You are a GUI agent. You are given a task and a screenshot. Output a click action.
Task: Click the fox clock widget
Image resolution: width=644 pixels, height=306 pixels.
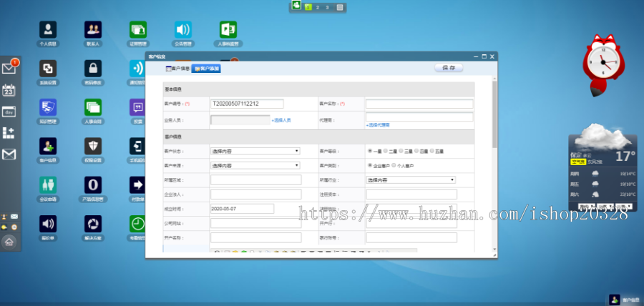coord(603,64)
